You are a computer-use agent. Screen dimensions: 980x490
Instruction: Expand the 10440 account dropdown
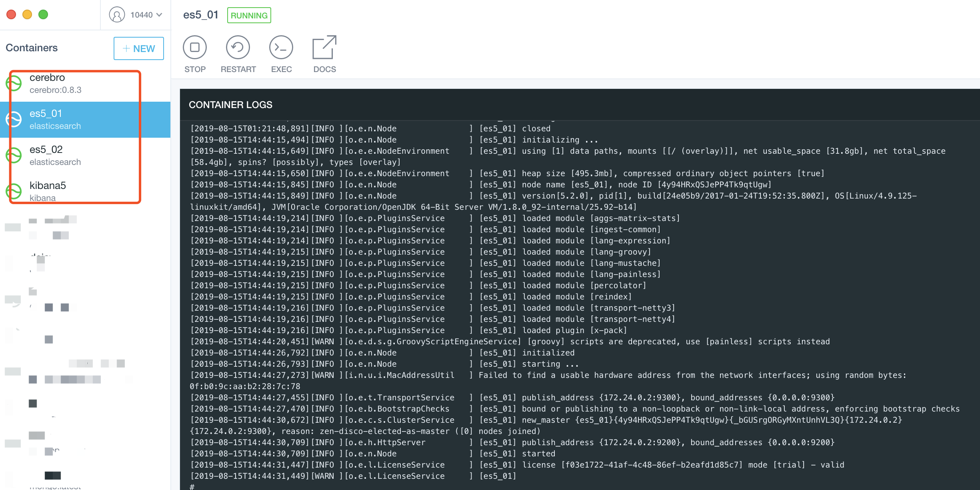click(x=141, y=15)
